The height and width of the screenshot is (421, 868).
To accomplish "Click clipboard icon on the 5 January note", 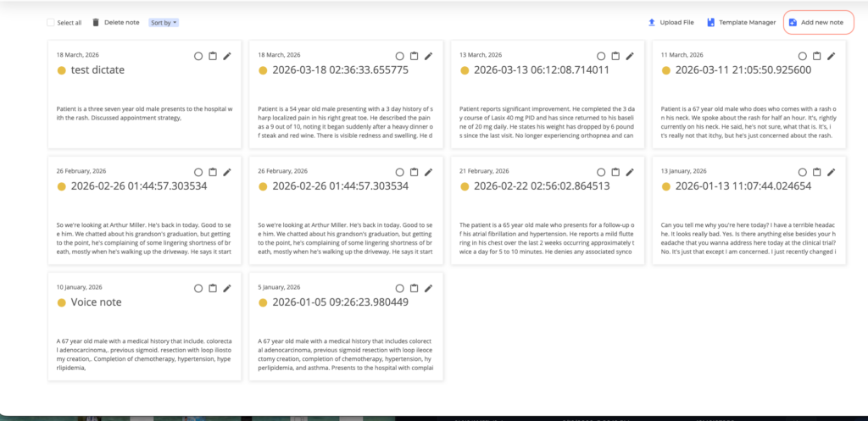I will coord(414,288).
